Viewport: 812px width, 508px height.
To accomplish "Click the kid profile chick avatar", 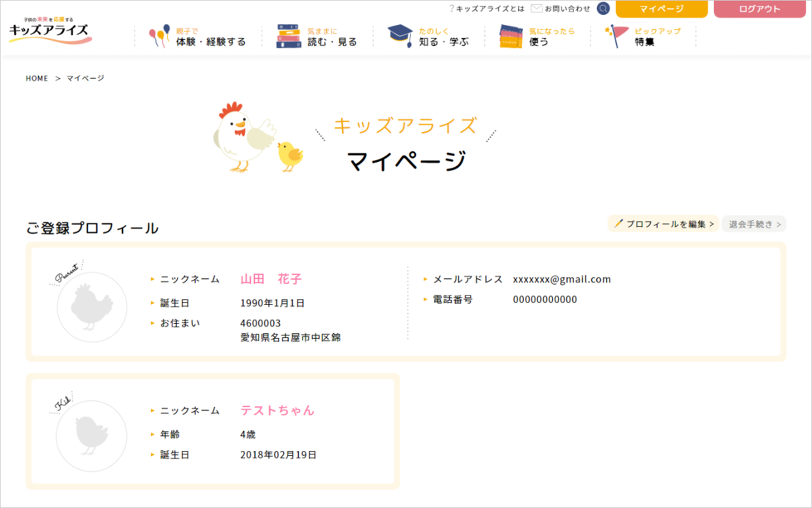I will click(x=91, y=436).
